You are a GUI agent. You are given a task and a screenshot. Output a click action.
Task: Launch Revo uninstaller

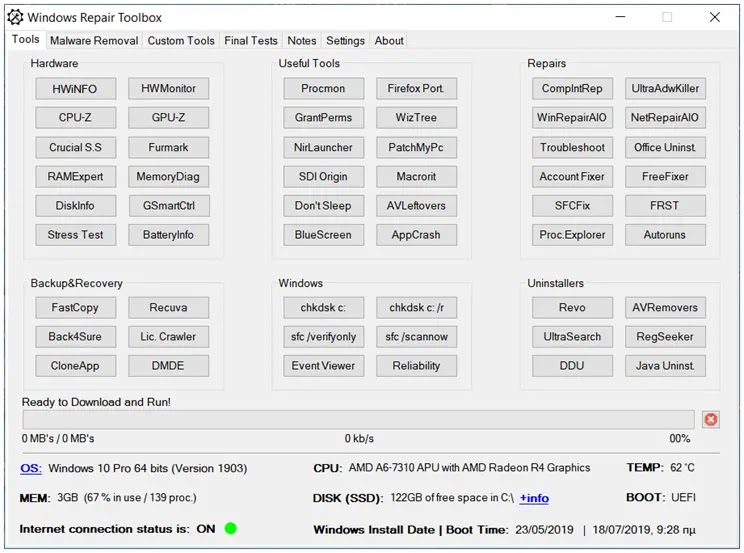point(572,308)
